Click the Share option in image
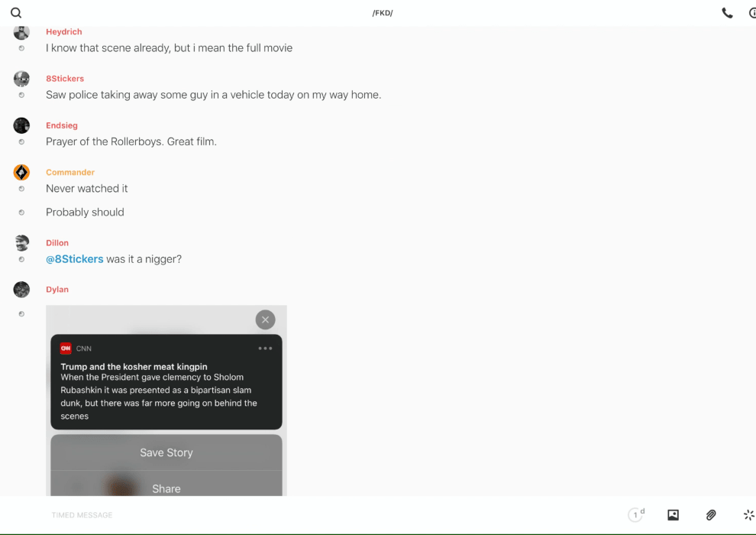 [x=166, y=488]
